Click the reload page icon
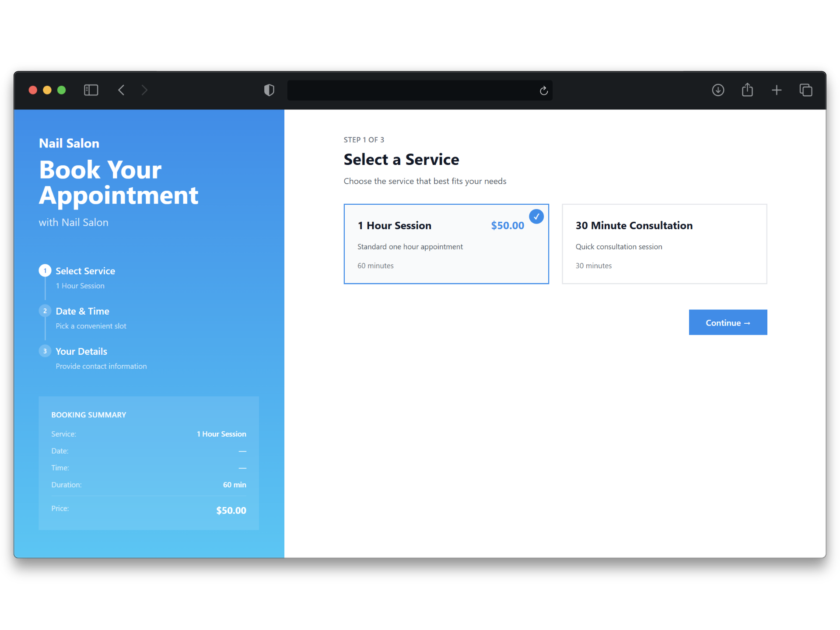 [543, 90]
